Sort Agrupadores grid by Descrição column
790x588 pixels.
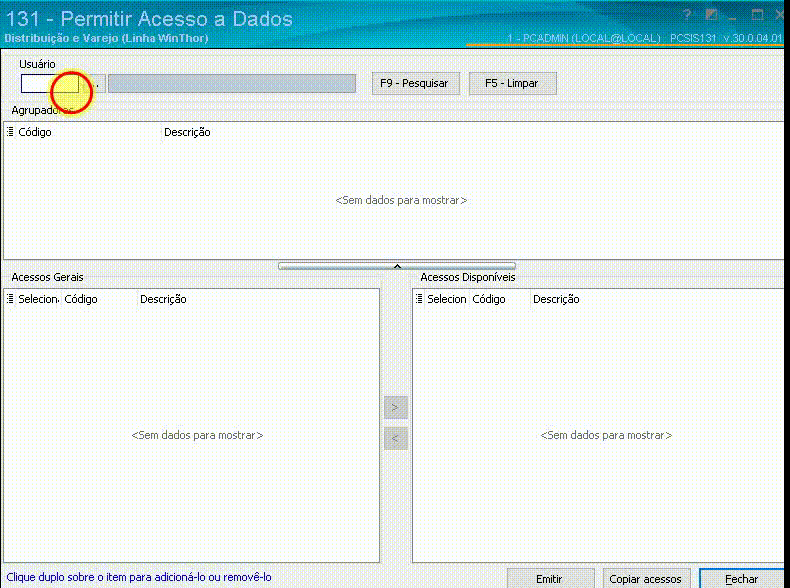[x=187, y=132]
